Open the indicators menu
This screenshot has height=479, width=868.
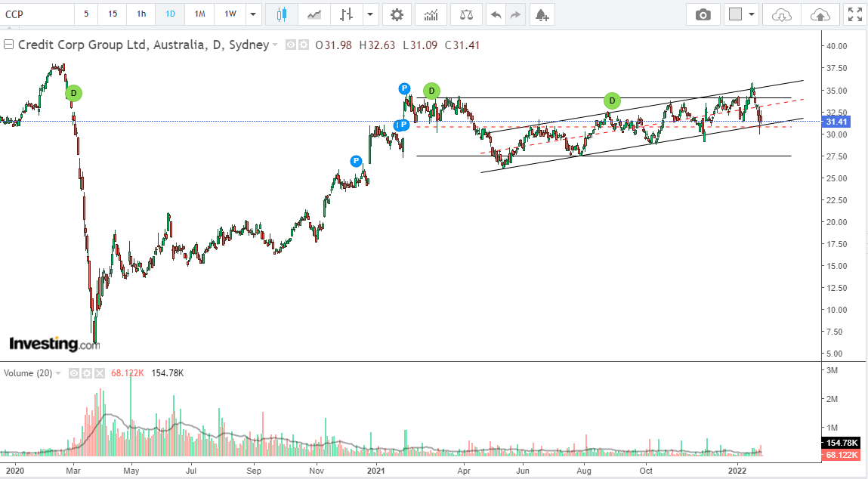coord(431,14)
